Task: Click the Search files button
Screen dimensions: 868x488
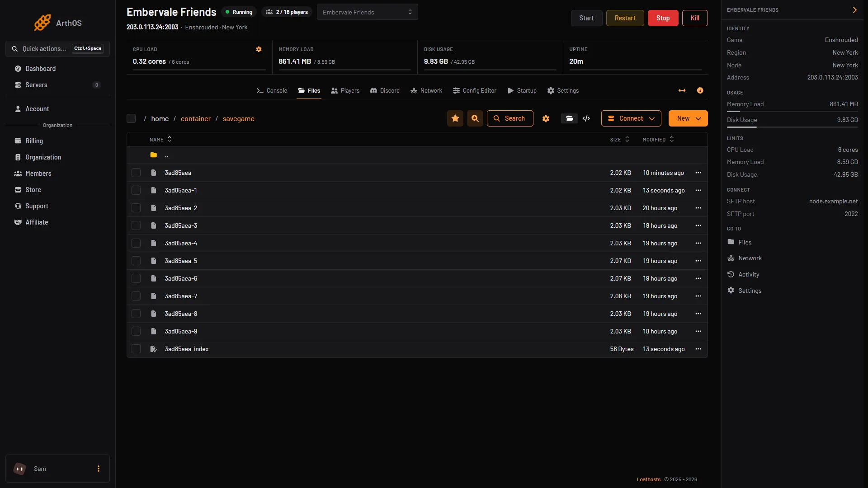Action: 510,118
